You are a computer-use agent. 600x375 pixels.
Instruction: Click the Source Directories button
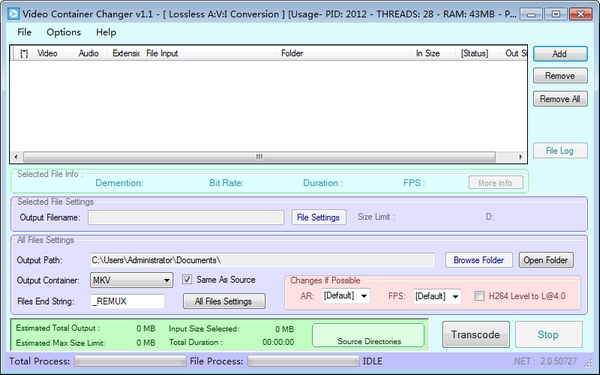point(368,335)
